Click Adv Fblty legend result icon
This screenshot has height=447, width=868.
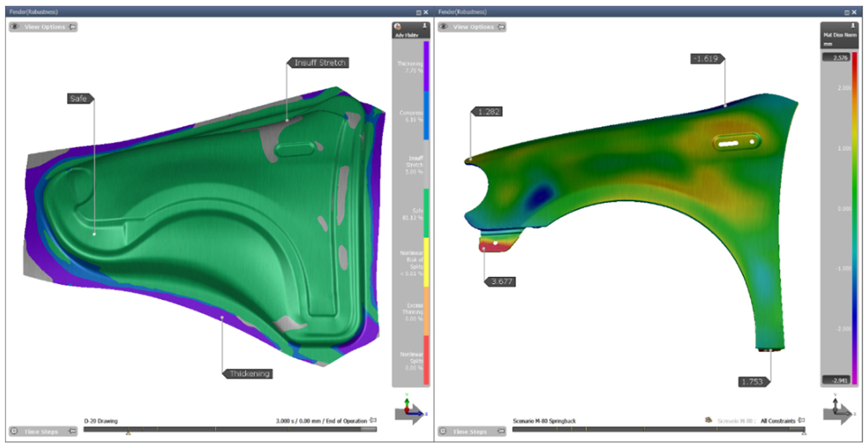coord(398,27)
